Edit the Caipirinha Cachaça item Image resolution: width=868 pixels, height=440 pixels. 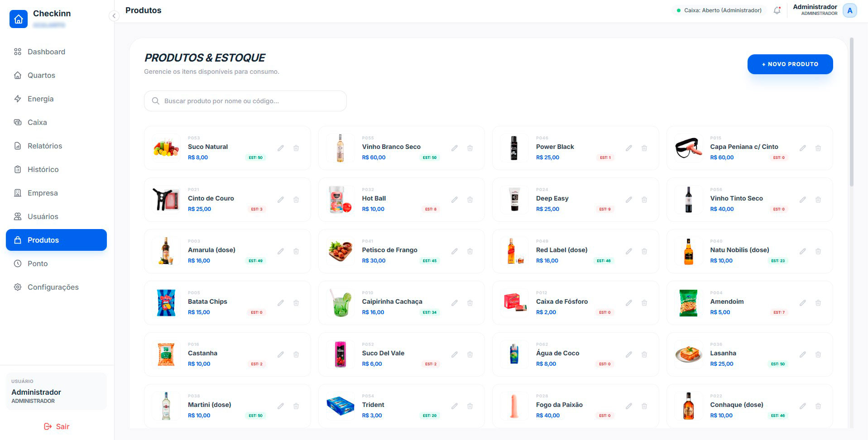tap(455, 303)
